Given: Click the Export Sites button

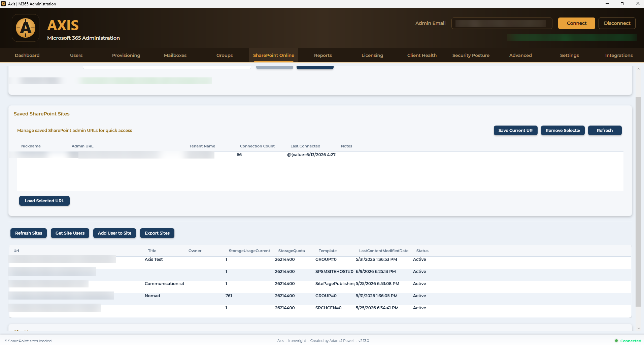Looking at the screenshot, I should tap(157, 233).
